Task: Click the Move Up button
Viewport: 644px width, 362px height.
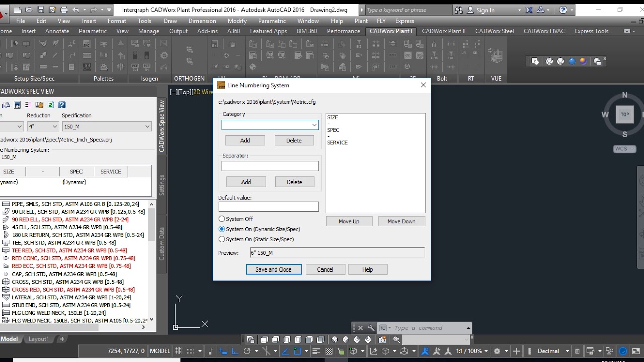Action: tap(349, 221)
